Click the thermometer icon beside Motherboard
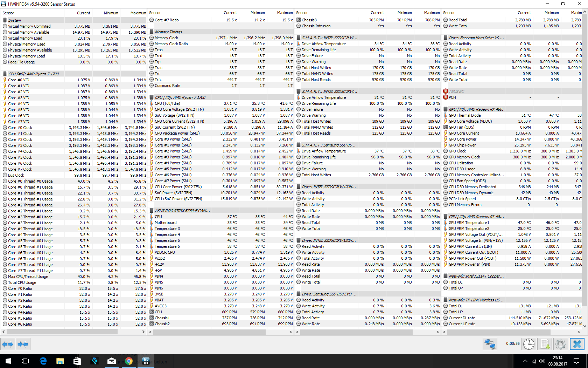The width and height of the screenshot is (588, 368). (x=152, y=223)
